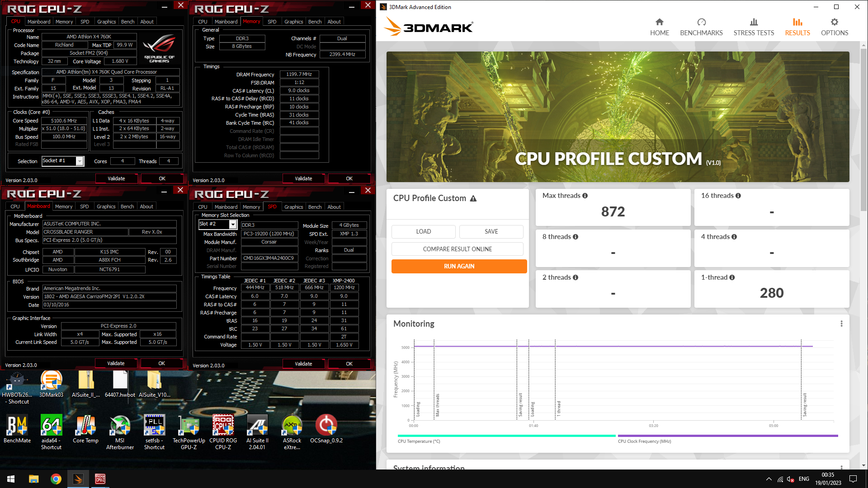Screen dimensions: 868x488
Task: Open SPD tab in Memory window
Action: [272, 21]
